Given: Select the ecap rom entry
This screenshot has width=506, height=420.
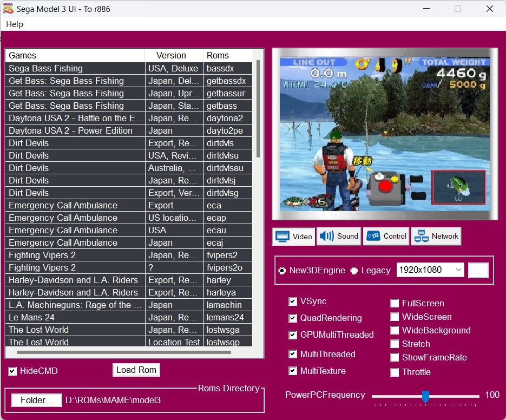Looking at the screenshot, I should click(x=129, y=218).
